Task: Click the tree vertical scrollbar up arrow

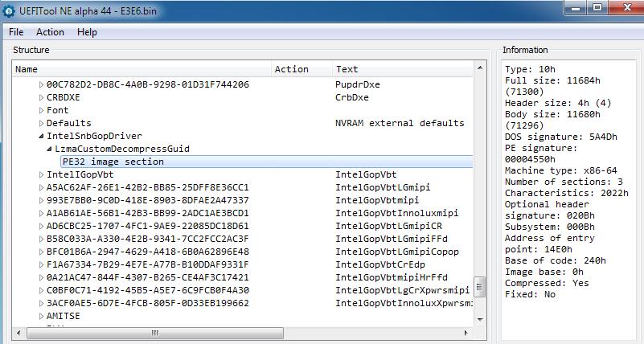Action: click(480, 68)
